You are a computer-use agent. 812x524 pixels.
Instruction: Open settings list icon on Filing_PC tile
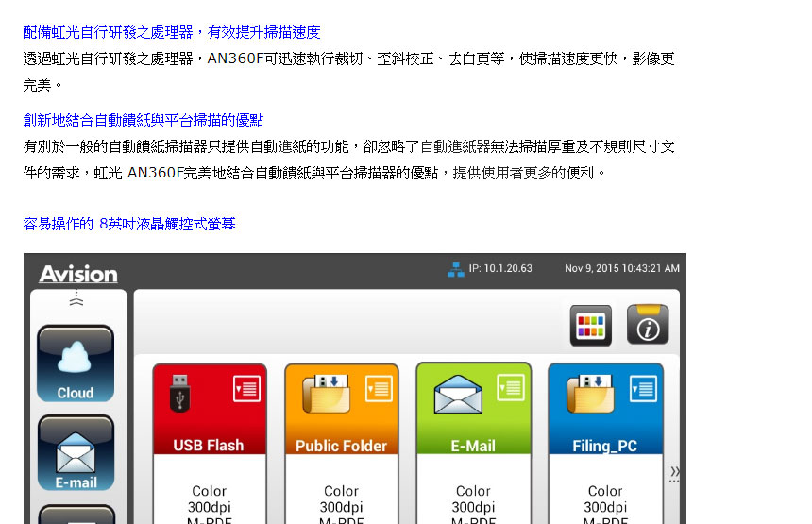[x=644, y=389]
